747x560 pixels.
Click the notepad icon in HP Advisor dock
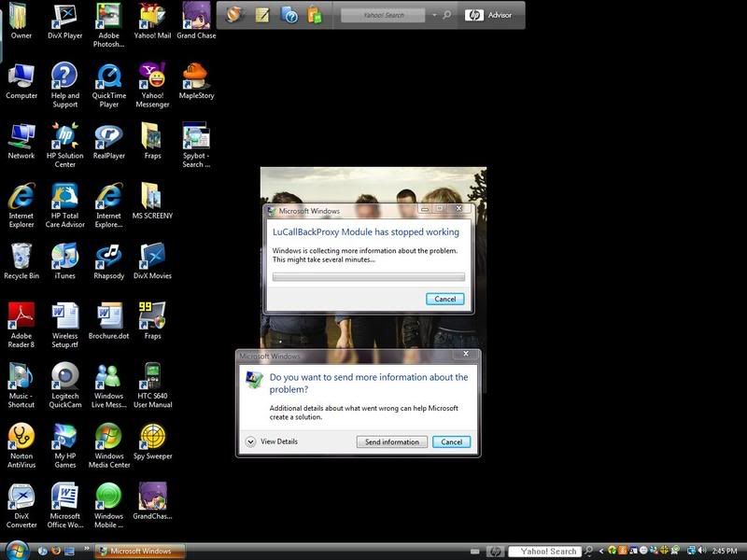[263, 15]
